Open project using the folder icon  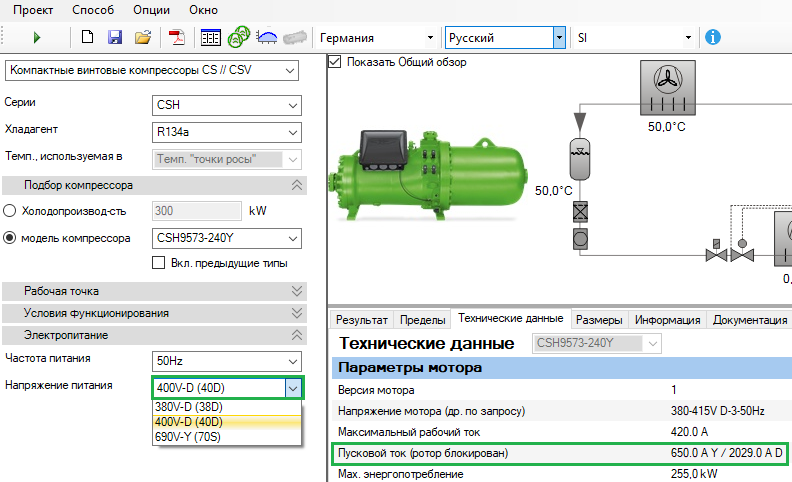pos(143,38)
